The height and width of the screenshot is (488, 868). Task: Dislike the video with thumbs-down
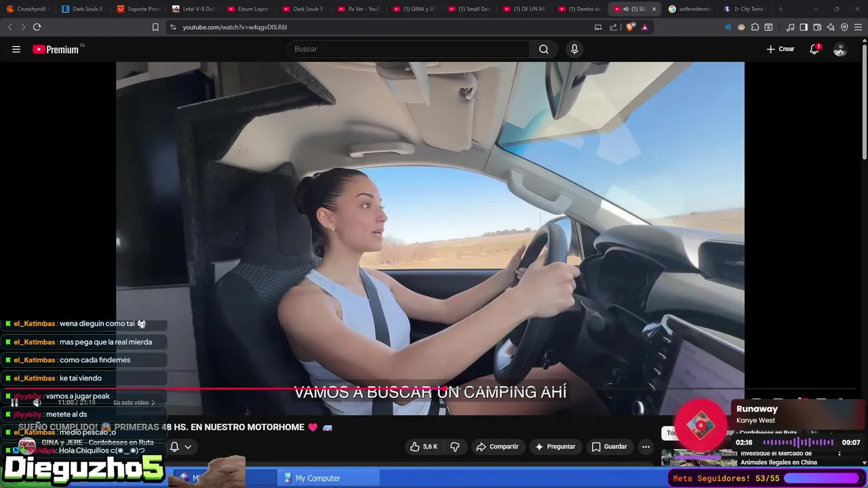(x=455, y=447)
